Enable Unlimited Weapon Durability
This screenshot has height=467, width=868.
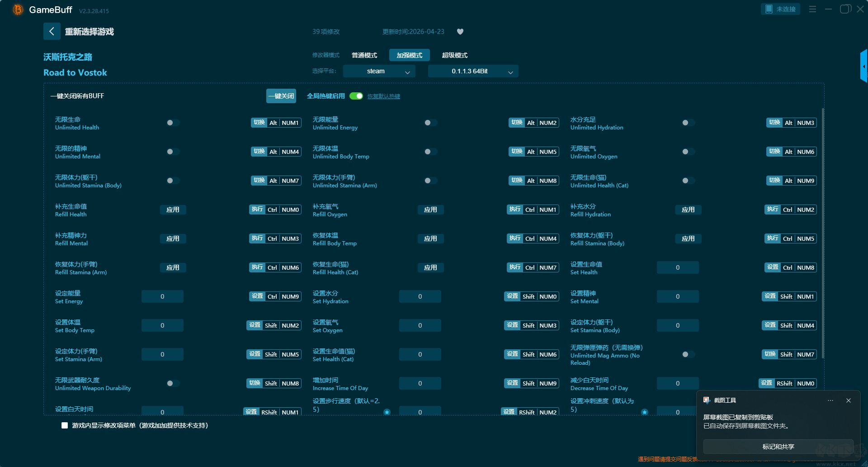click(x=173, y=383)
